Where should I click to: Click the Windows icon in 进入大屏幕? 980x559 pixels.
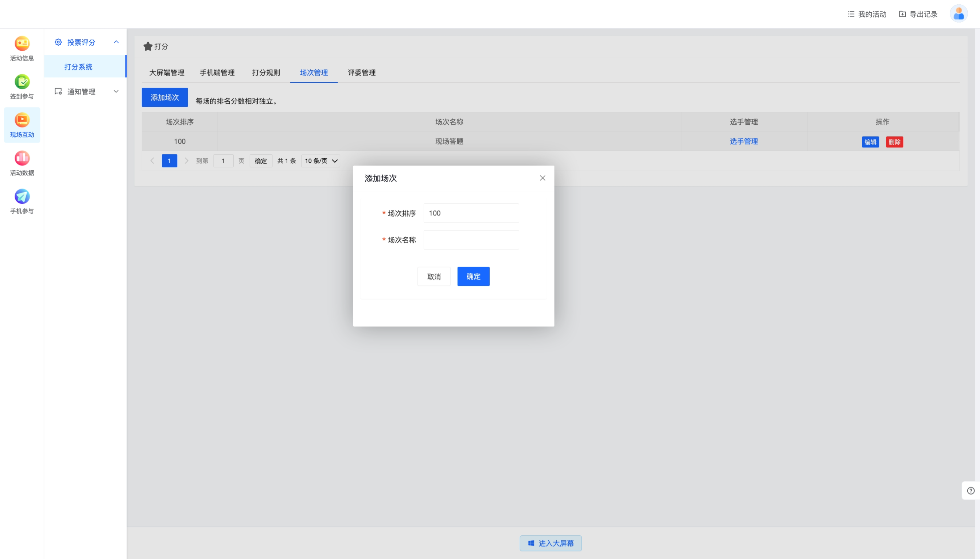531,543
